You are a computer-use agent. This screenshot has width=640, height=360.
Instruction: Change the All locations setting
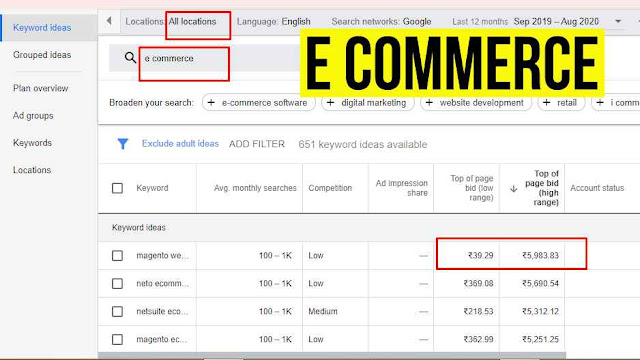pyautogui.click(x=192, y=22)
